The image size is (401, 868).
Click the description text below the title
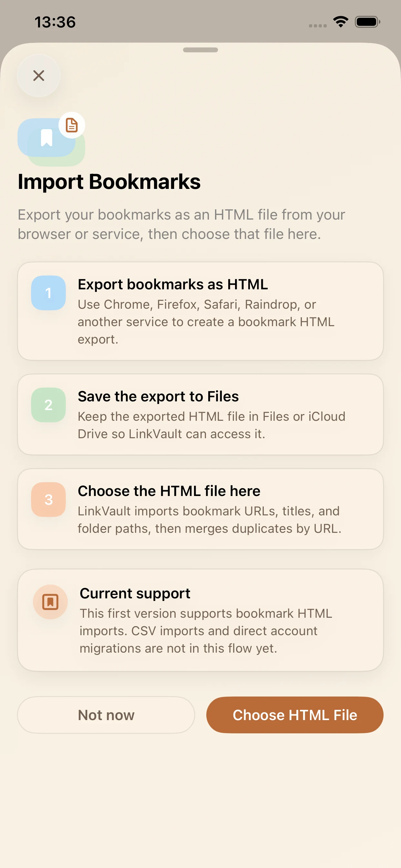click(181, 224)
